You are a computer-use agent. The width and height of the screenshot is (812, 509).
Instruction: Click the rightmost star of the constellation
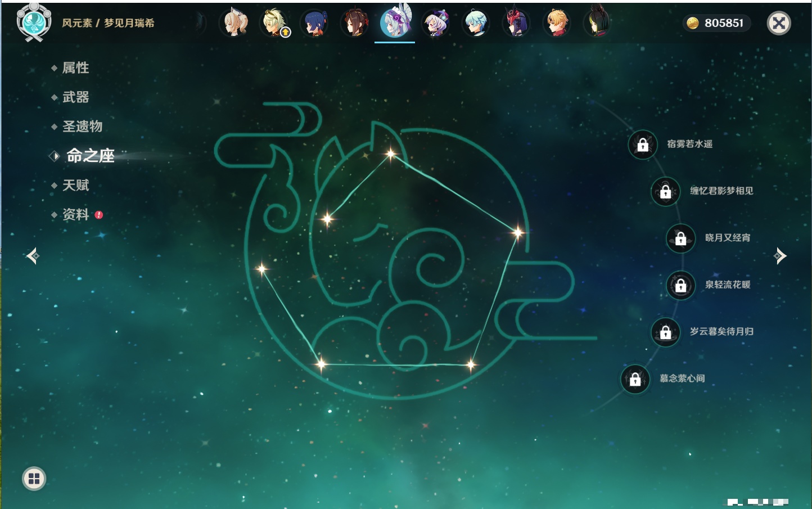click(518, 232)
